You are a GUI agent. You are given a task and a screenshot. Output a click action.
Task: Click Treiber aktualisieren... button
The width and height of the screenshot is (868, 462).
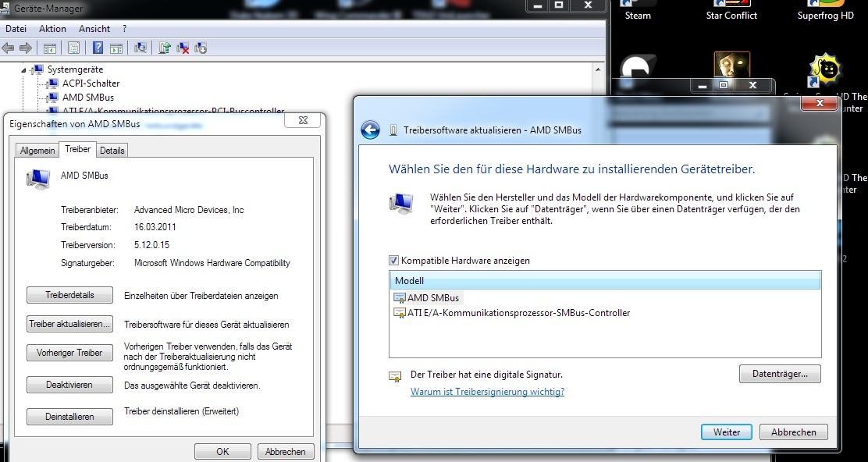[x=69, y=324]
